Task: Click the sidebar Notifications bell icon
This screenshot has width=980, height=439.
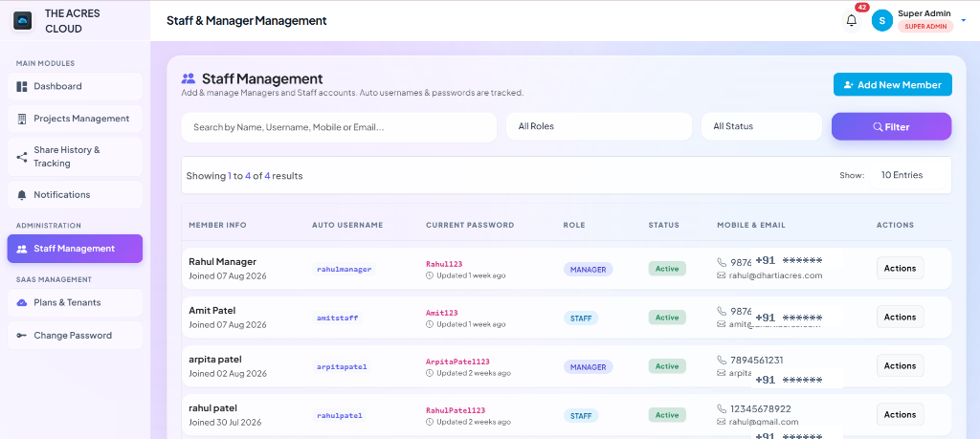Action: 22,195
